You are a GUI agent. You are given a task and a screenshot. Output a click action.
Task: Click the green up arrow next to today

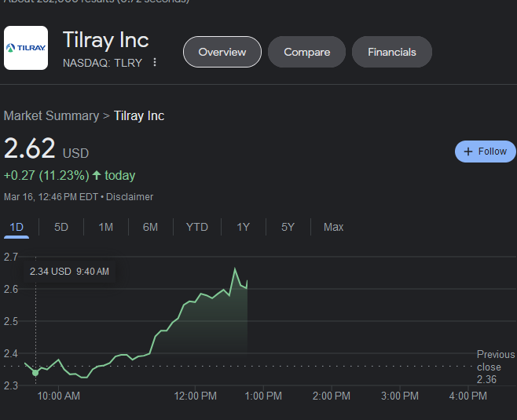click(x=97, y=175)
